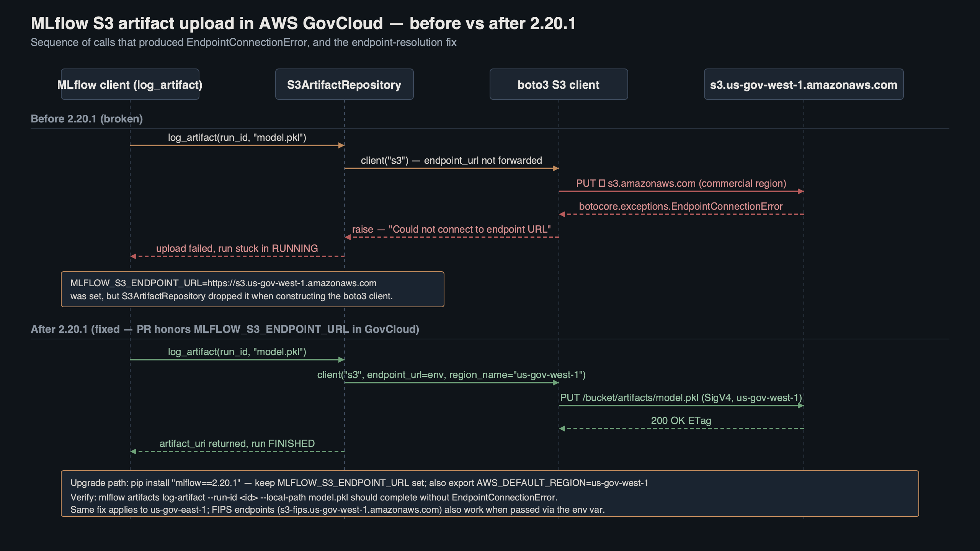
Task: Click the boto3 S3 client participant box
Action: (x=558, y=85)
